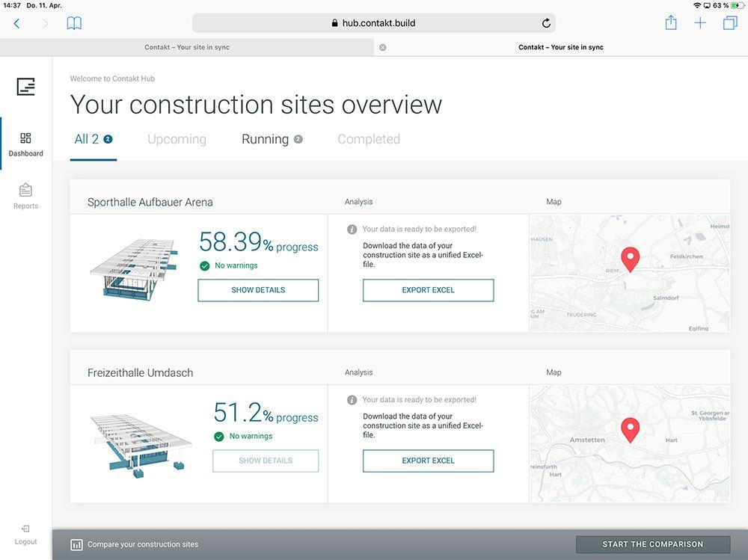Click the hub.contakt.build address bar
The width and height of the screenshot is (748, 560).
tap(373, 23)
